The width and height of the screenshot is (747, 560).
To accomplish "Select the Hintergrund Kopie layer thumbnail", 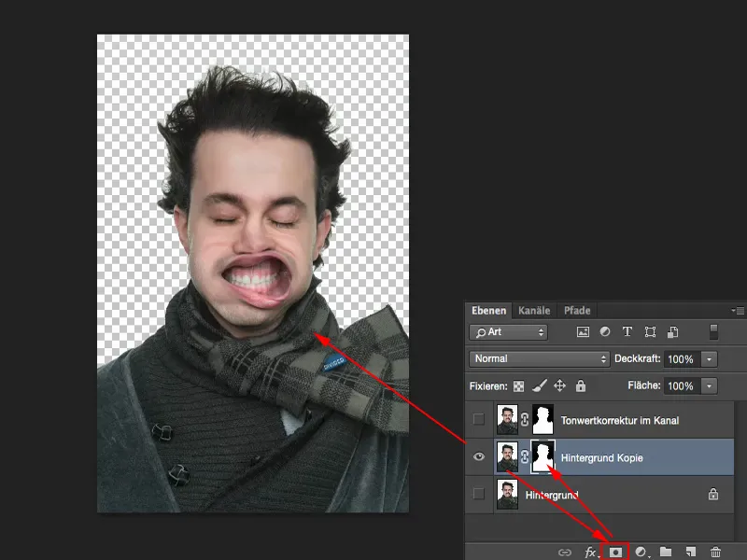I will 507,456.
